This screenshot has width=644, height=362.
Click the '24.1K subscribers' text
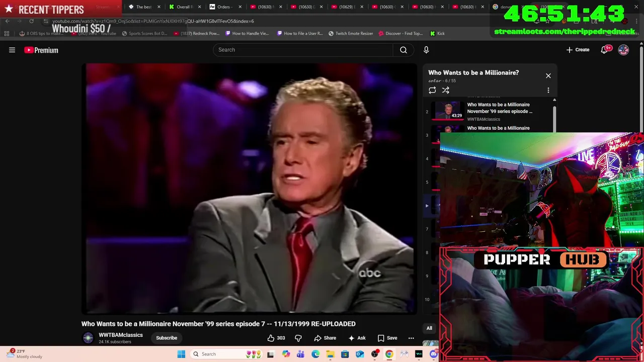pos(115,342)
